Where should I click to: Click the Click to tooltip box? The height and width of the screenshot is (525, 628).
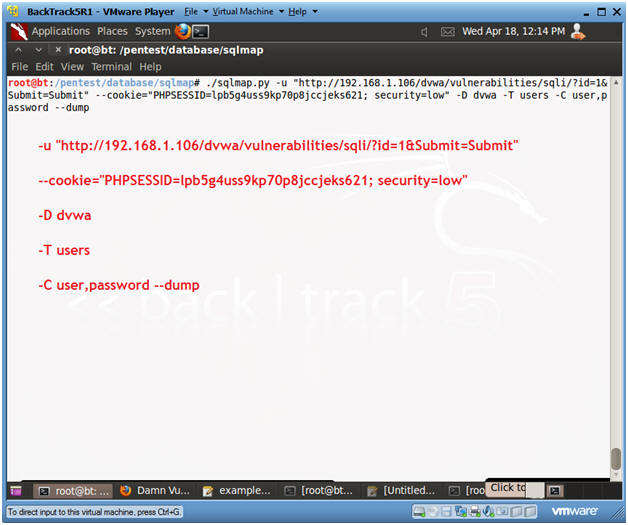coord(515,489)
